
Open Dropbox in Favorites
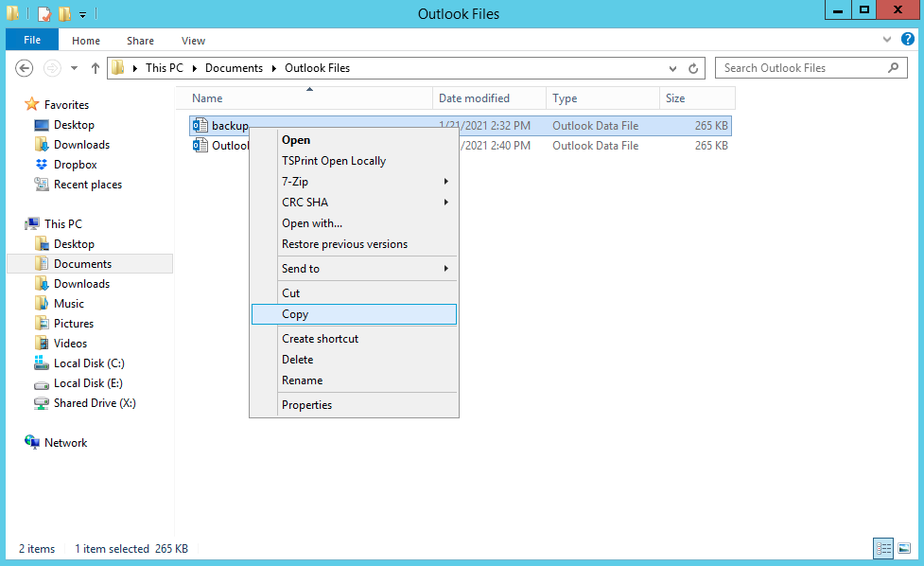point(75,165)
